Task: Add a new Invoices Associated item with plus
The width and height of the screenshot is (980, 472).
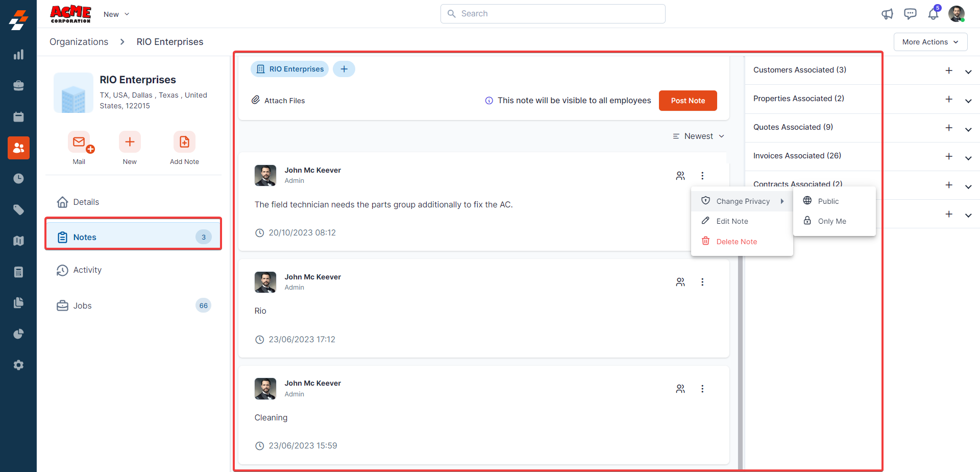Action: pyautogui.click(x=949, y=156)
